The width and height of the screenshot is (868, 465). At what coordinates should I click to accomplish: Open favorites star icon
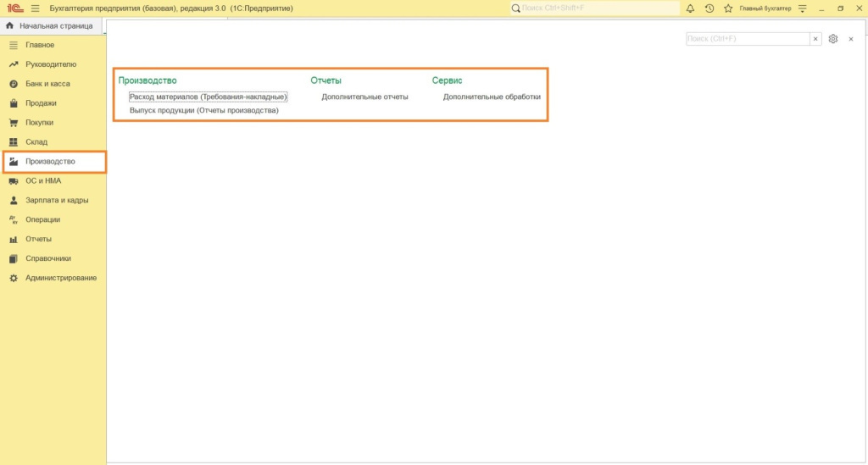pos(727,8)
